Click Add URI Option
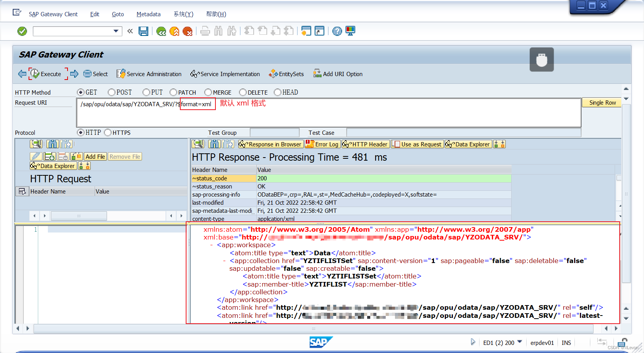The width and height of the screenshot is (644, 353). [338, 74]
